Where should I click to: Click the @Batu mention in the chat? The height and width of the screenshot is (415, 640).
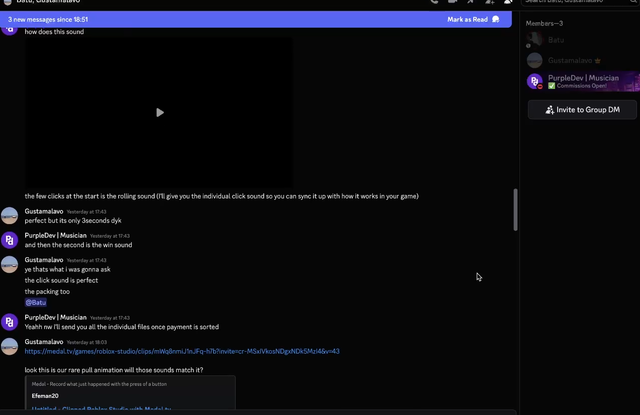(36, 302)
